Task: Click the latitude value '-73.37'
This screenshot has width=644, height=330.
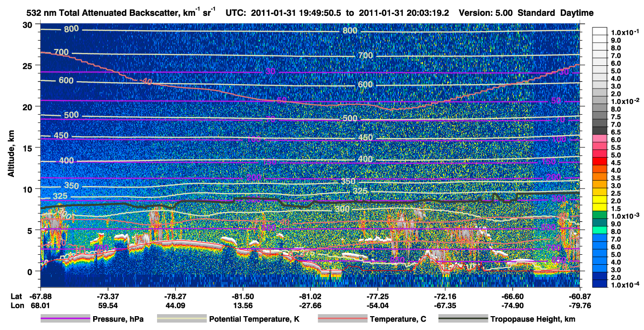Action: point(107,296)
